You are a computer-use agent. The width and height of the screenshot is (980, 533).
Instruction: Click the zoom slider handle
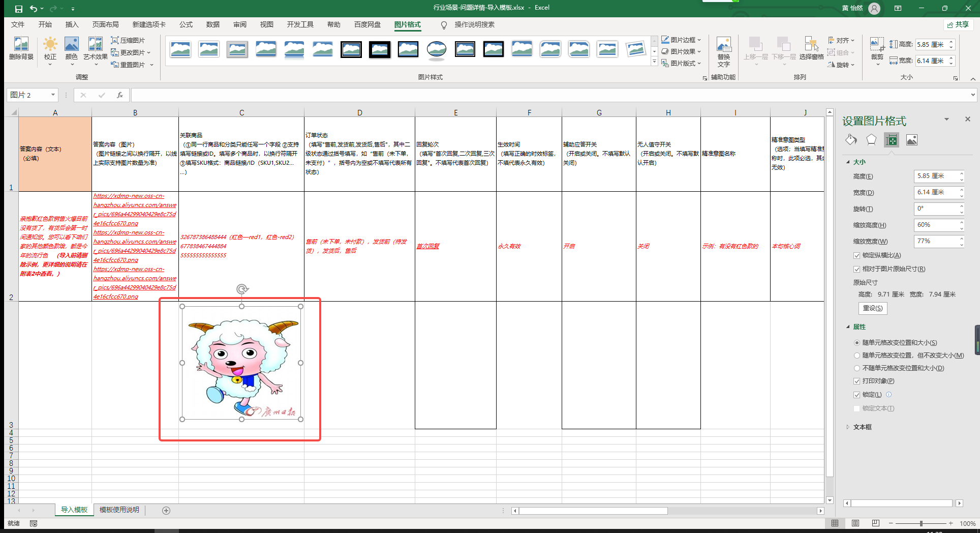(x=921, y=523)
